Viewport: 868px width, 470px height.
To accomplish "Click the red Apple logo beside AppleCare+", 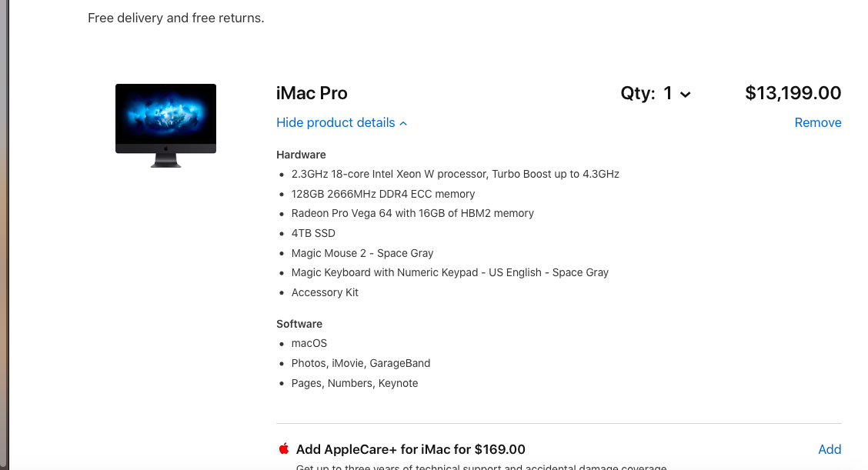I will click(x=284, y=448).
